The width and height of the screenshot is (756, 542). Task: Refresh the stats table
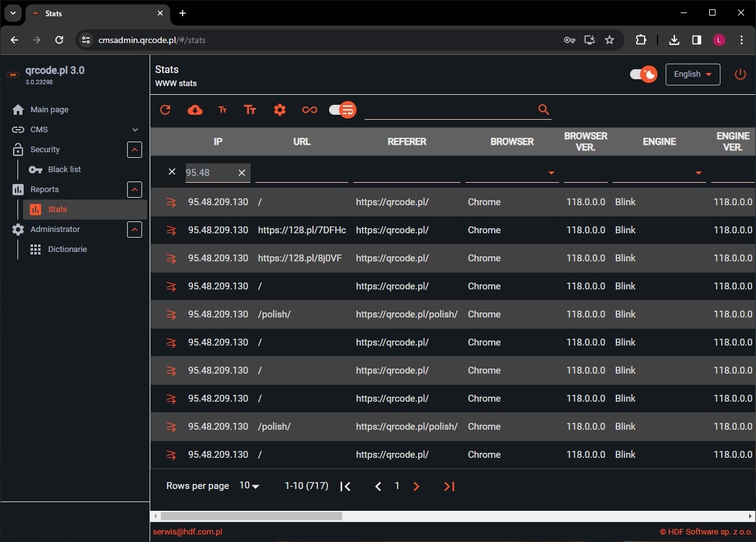click(165, 110)
